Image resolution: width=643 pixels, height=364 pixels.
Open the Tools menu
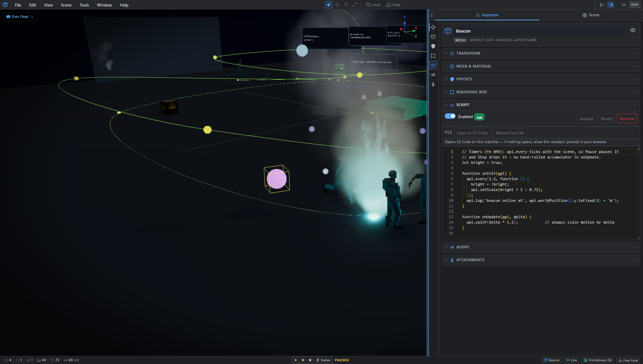(84, 5)
